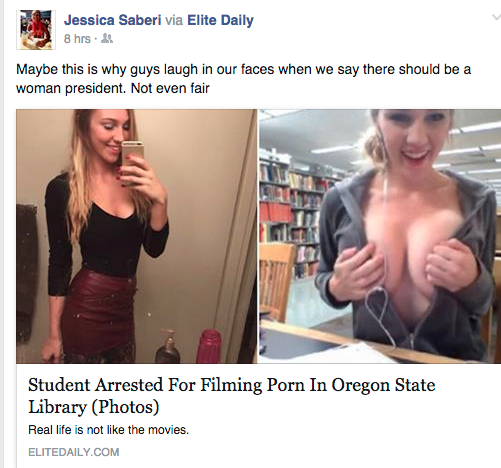
Task: Click the bookshelves area in library photo
Action: (x=293, y=217)
